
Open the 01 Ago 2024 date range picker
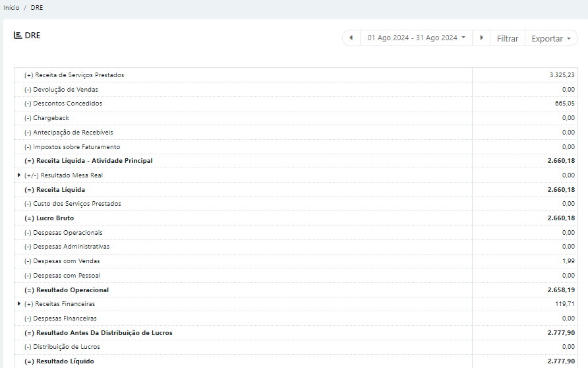[417, 38]
